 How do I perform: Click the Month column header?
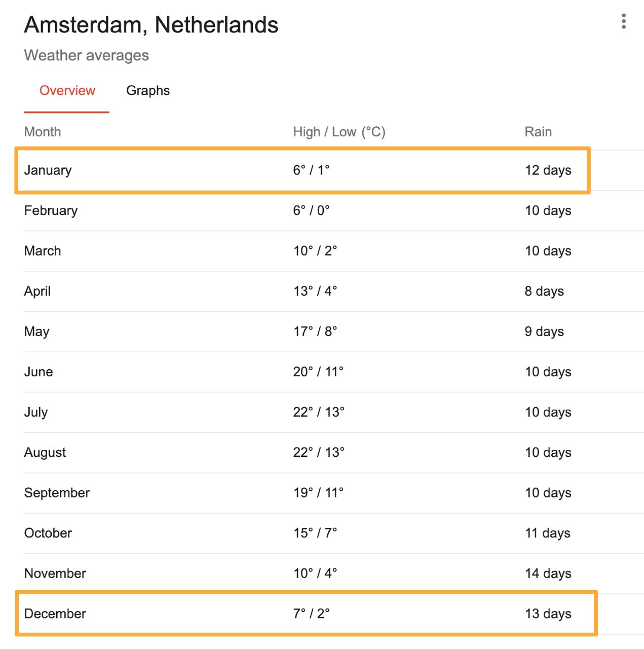coord(43,132)
